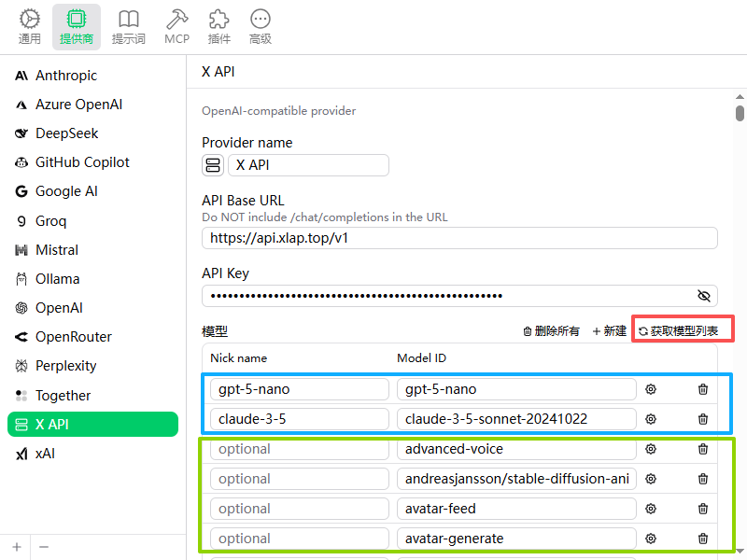
Task: Select the X API provider entry
Action: (92, 425)
